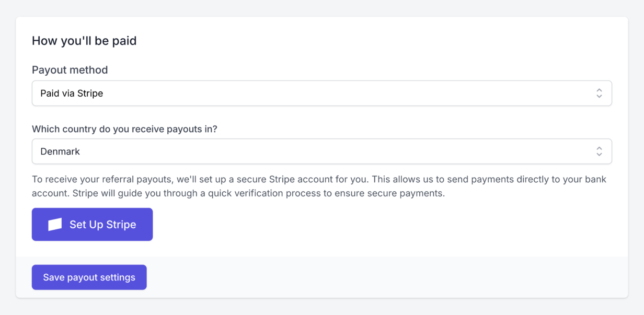Viewport: 644px width, 315px height.
Task: Click the Stripe logo icon inside setup button
Action: click(55, 225)
